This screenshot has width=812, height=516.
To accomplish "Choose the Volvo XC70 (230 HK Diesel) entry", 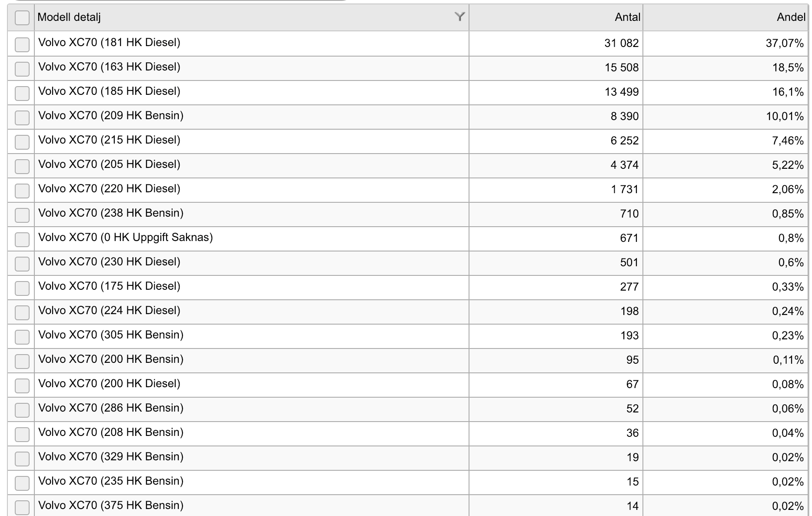I will point(109,262).
